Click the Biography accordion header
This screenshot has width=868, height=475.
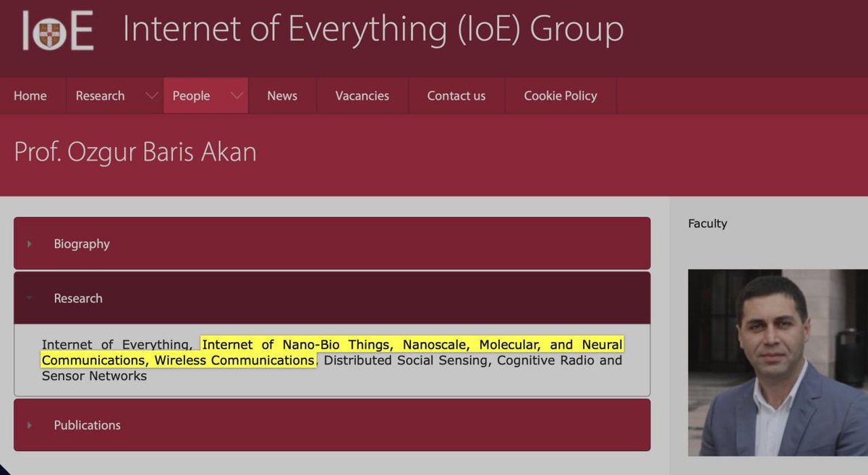pyautogui.click(x=82, y=244)
